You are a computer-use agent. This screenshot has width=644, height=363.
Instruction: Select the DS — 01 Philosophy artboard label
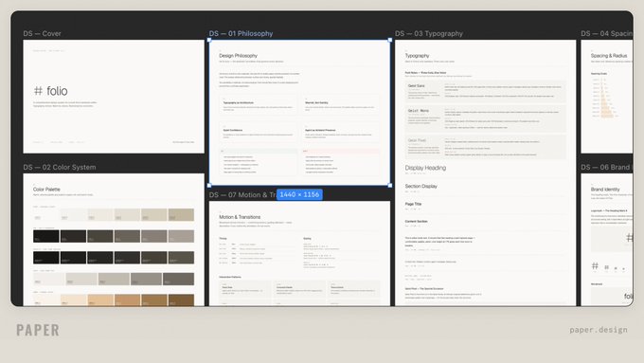[241, 33]
